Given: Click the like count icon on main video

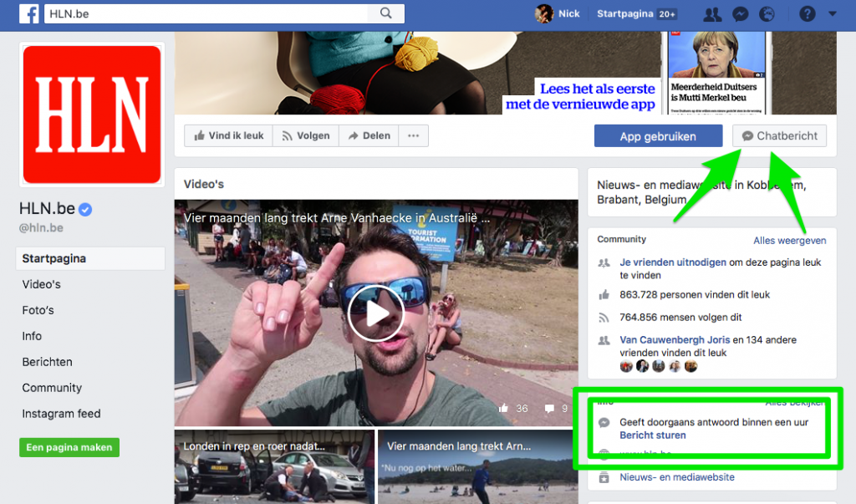Looking at the screenshot, I should tap(503, 408).
